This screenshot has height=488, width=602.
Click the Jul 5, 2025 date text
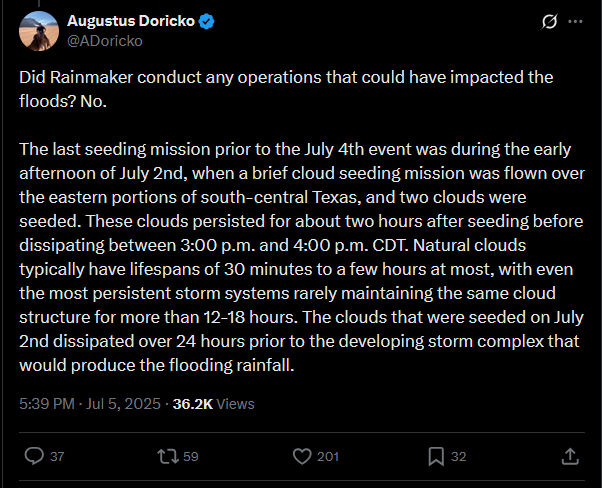[123, 404]
